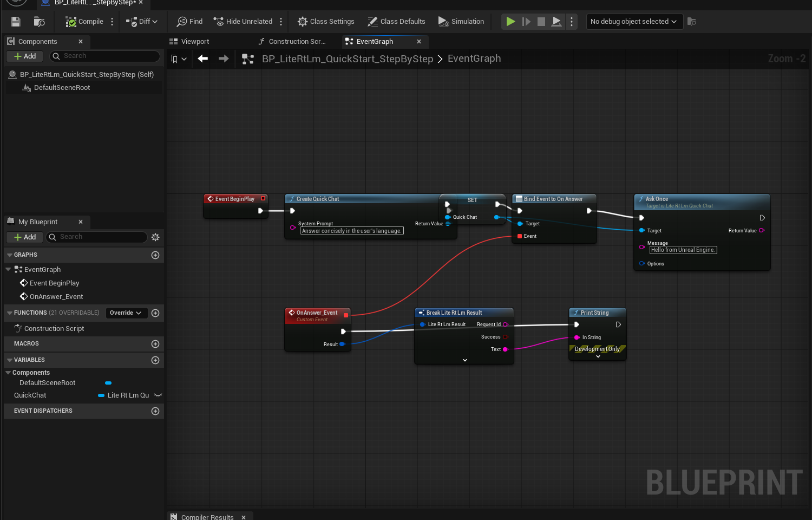
Task: Stop the play session
Action: [541, 22]
